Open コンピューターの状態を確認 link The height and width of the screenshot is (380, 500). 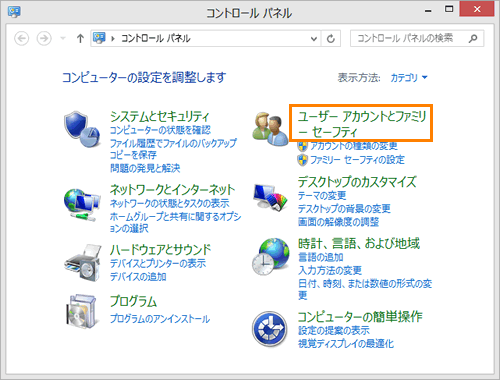(160, 130)
